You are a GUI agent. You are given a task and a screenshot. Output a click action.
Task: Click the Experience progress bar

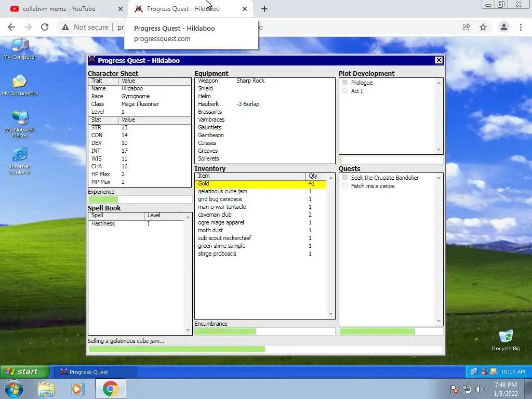click(140, 199)
